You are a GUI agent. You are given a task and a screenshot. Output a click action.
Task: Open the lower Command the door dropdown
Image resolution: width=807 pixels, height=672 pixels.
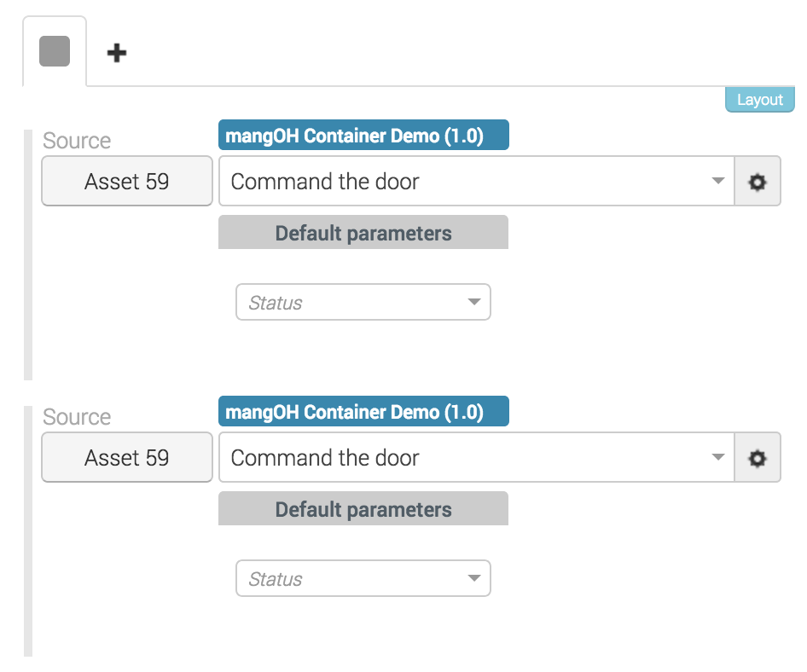[x=476, y=457]
